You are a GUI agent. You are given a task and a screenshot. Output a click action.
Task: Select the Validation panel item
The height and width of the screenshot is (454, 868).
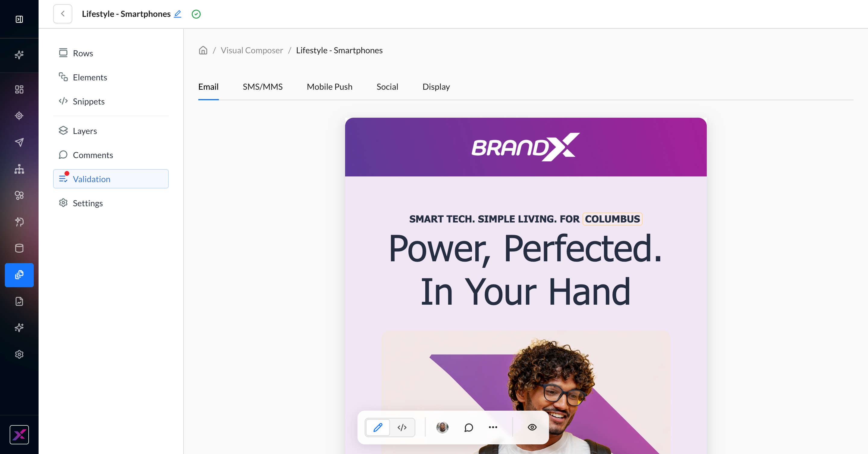[x=111, y=179]
